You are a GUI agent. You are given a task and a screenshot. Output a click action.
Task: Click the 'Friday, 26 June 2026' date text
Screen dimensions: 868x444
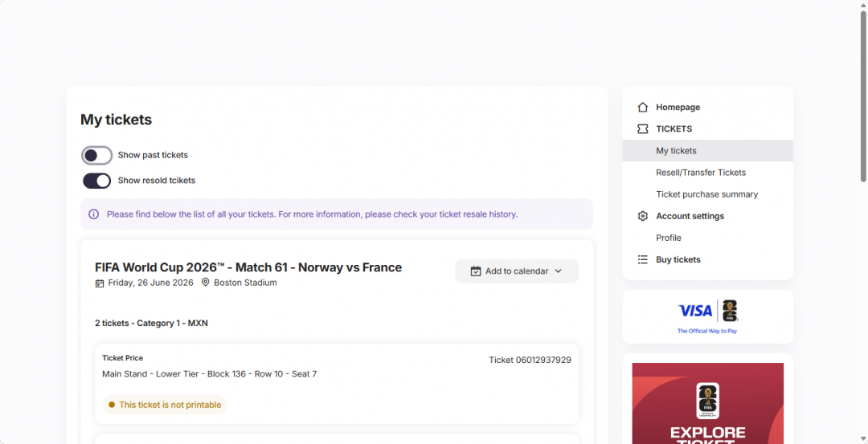(150, 283)
